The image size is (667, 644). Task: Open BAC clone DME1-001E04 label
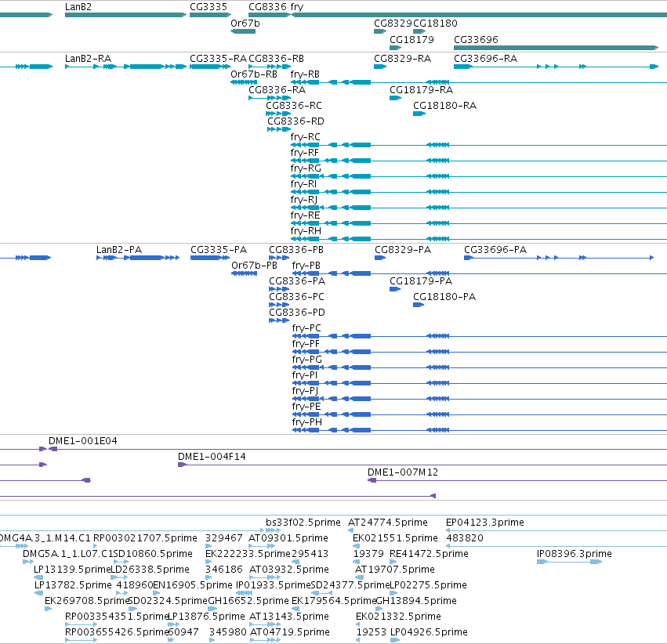click(83, 441)
